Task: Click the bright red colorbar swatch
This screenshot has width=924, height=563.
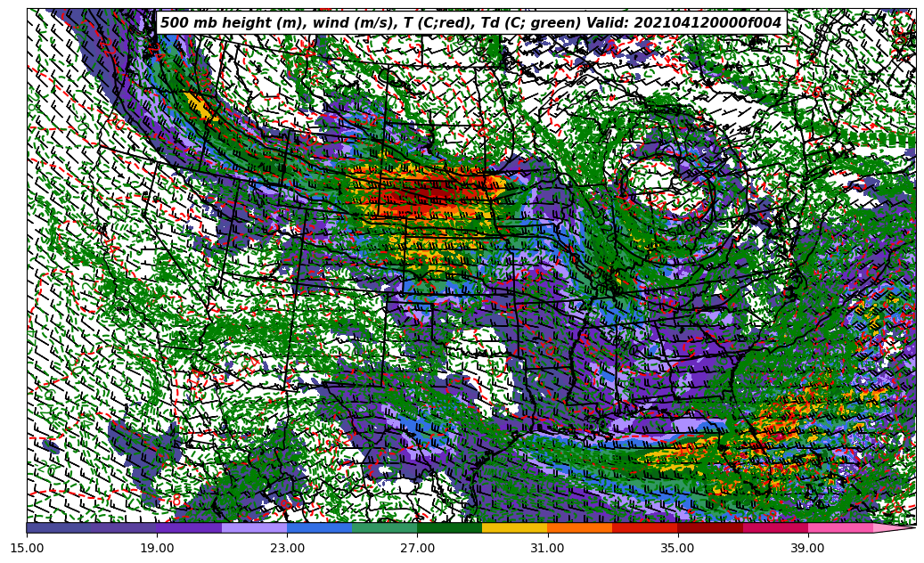Action: (x=644, y=527)
